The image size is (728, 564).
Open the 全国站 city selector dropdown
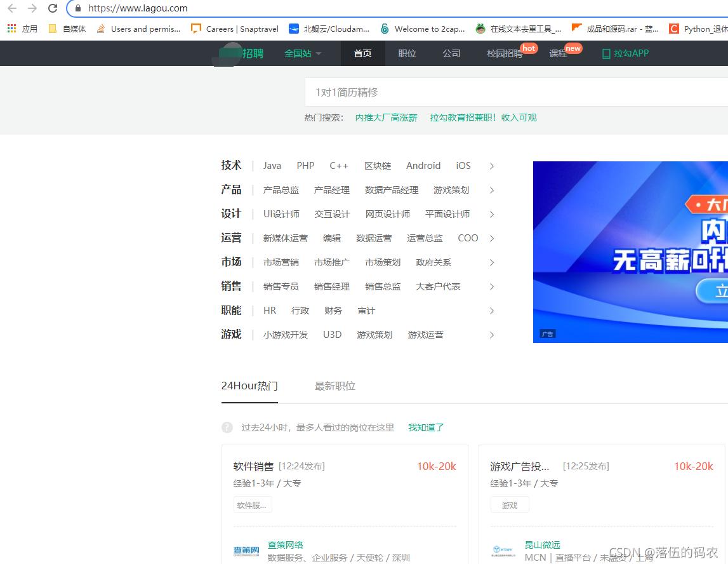click(303, 53)
